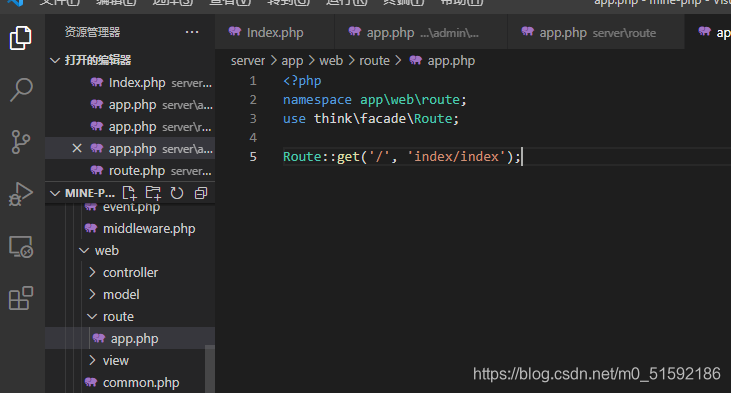731x393 pixels.
Task: Open Index.php in open editors list
Action: click(130, 83)
